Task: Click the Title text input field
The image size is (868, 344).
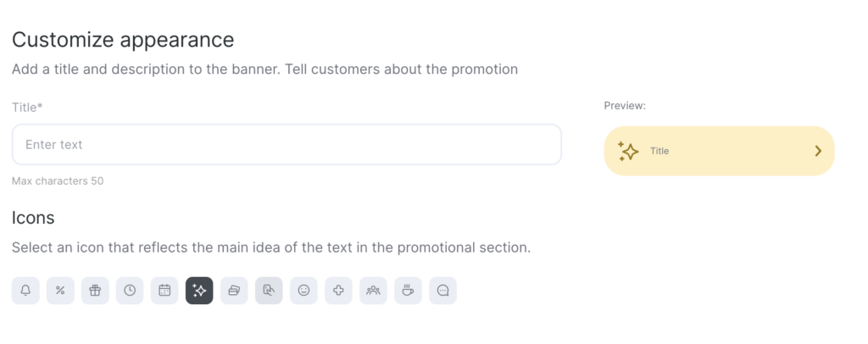Action: coord(287,145)
